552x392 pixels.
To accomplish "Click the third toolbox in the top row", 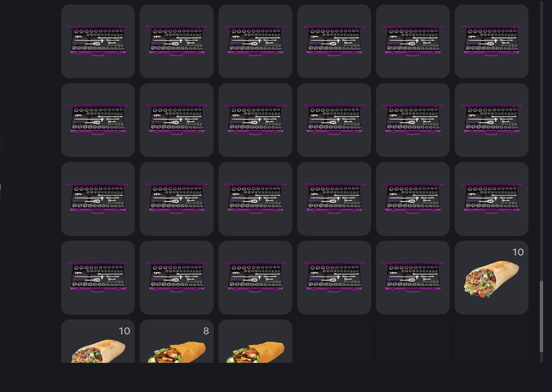I will (255, 41).
